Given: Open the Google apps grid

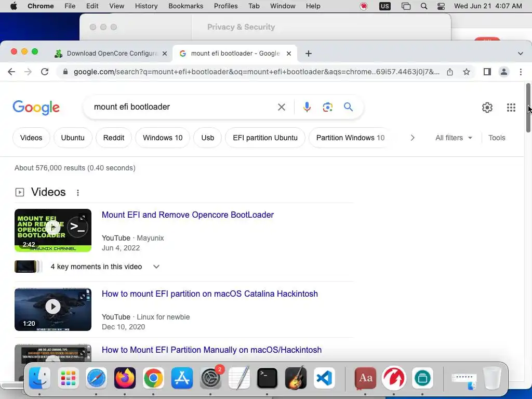Looking at the screenshot, I should [511, 108].
